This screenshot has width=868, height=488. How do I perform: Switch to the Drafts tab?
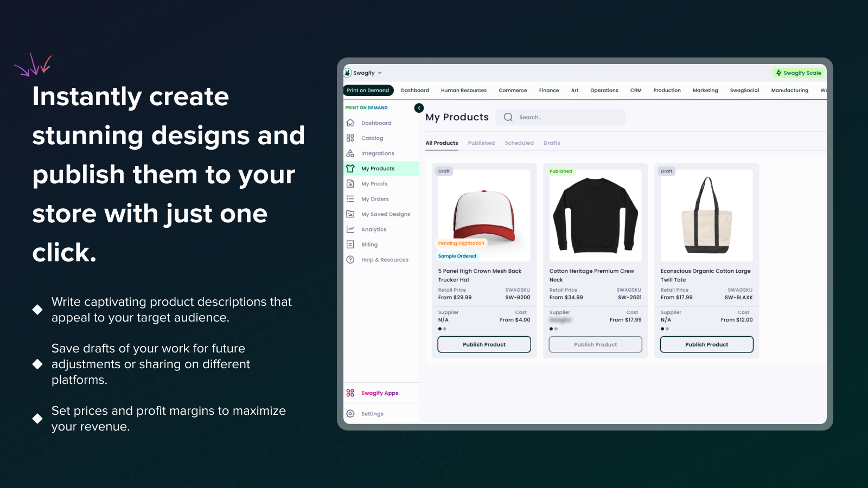click(552, 143)
